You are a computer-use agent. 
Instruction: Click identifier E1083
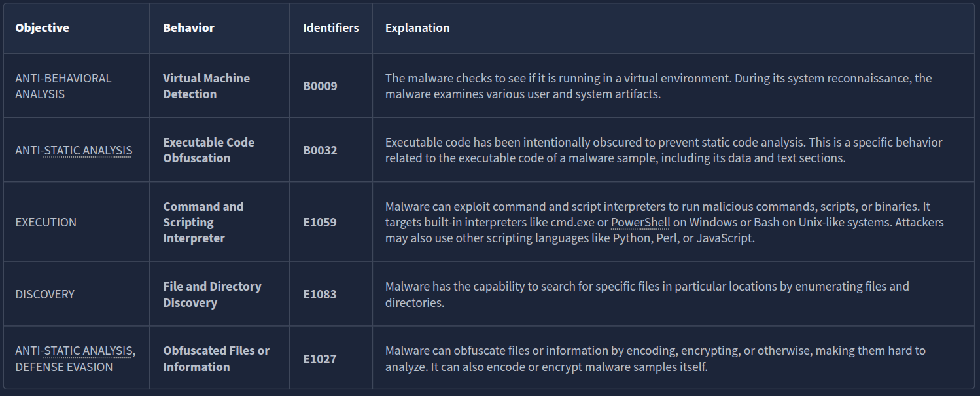tap(319, 295)
